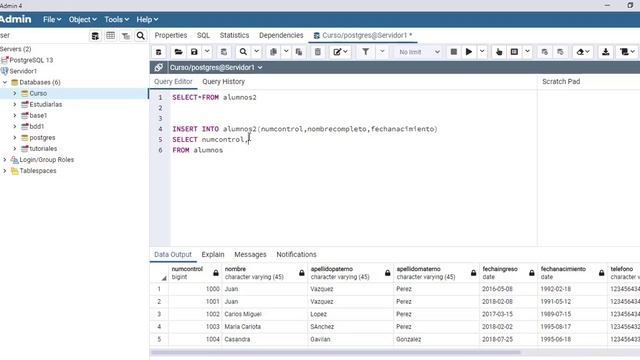Screen dimensions: 640x360
Task: Open the Help menu
Action: pyautogui.click(x=147, y=19)
